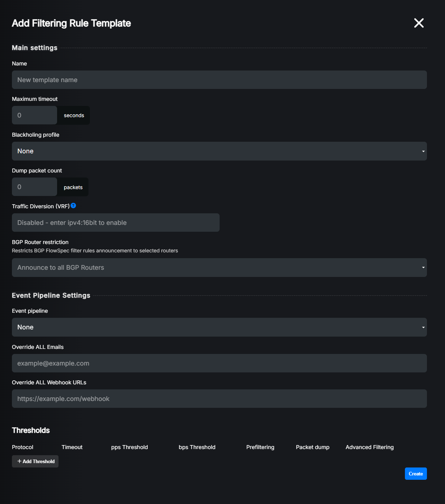Screen dimensions: 445x504
Task: Click the bps Threshold column header
Action: (x=197, y=447)
